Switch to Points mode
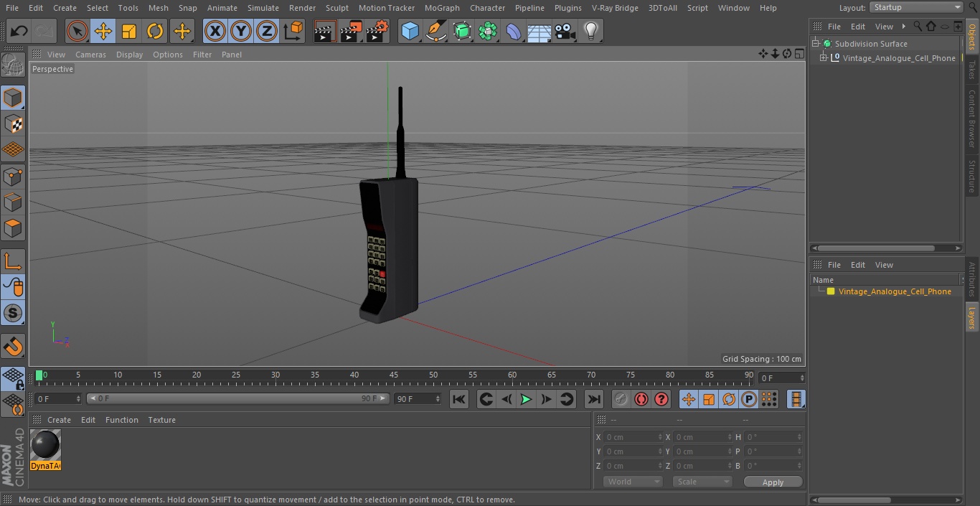The image size is (980, 506). [13, 176]
